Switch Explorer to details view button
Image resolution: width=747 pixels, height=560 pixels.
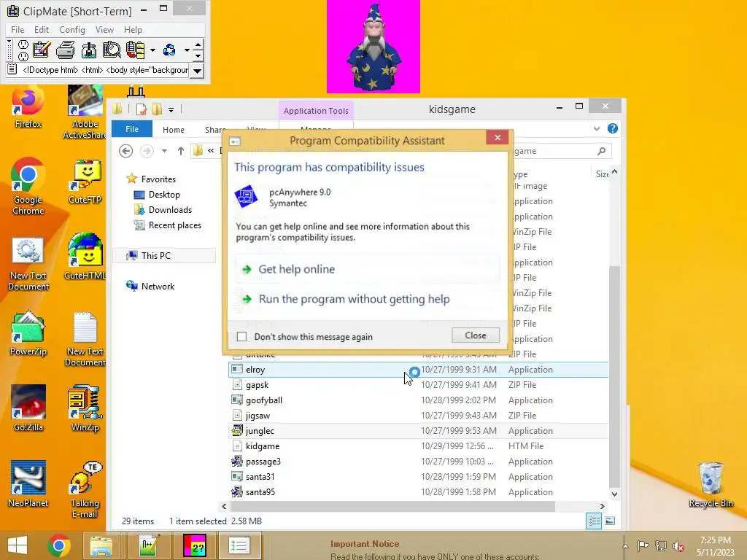[x=594, y=521]
